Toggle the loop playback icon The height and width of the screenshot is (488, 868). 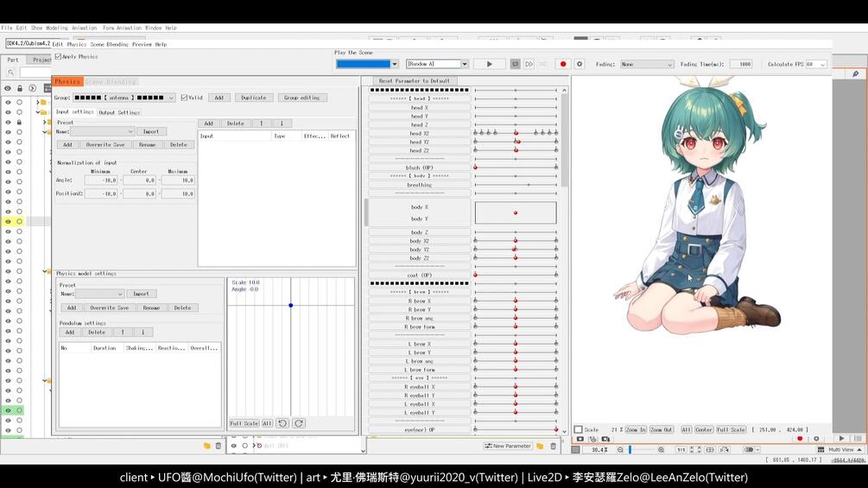pyautogui.click(x=515, y=64)
